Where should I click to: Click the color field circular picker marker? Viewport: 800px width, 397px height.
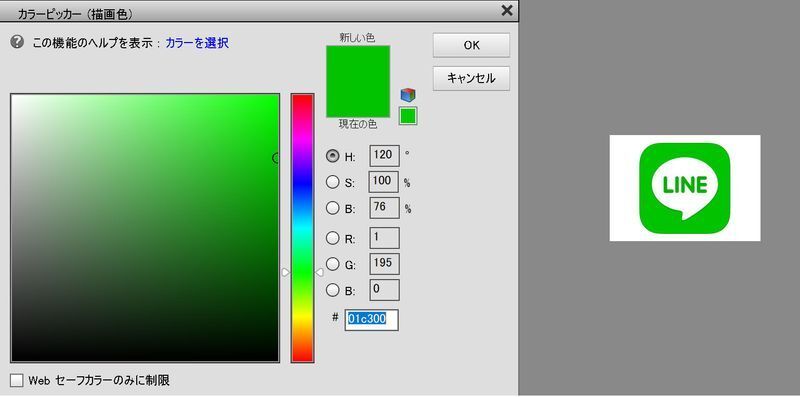276,158
